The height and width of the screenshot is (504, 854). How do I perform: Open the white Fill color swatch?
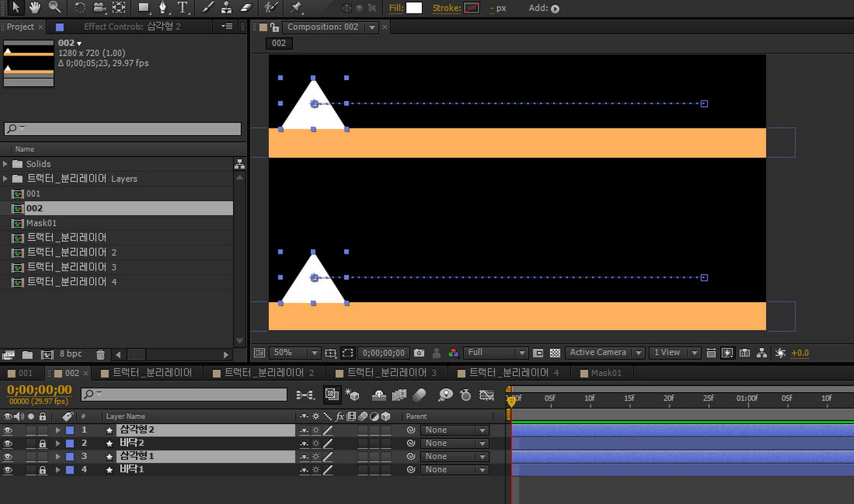[414, 8]
